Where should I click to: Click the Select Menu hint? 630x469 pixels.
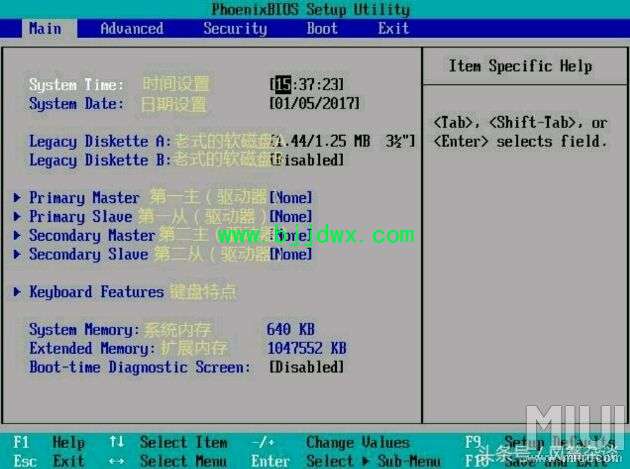click(x=184, y=461)
